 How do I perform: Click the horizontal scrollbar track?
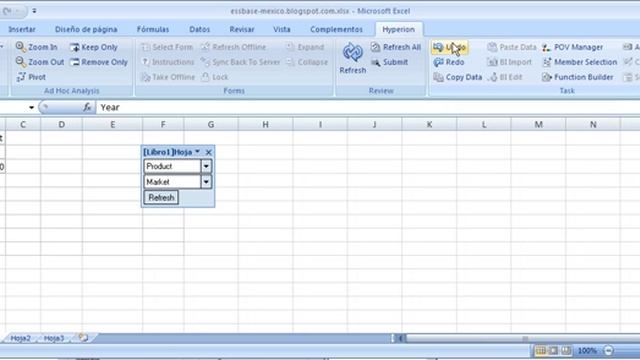(522, 338)
